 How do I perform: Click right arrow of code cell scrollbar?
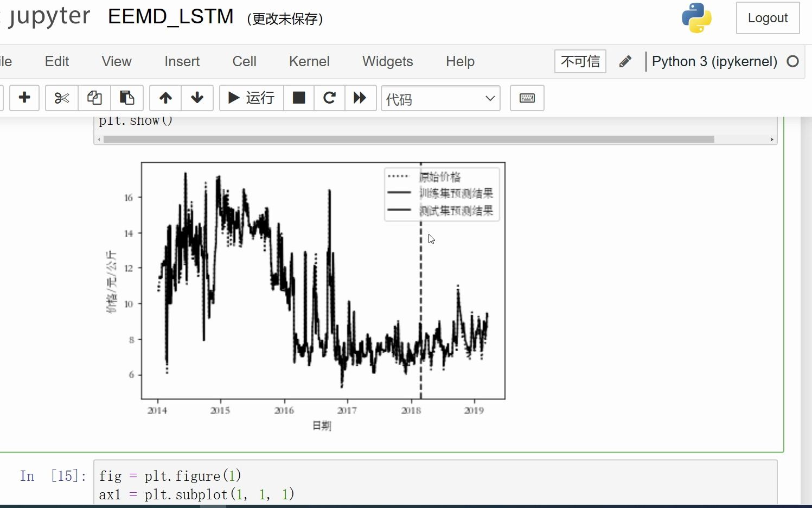[x=772, y=139]
